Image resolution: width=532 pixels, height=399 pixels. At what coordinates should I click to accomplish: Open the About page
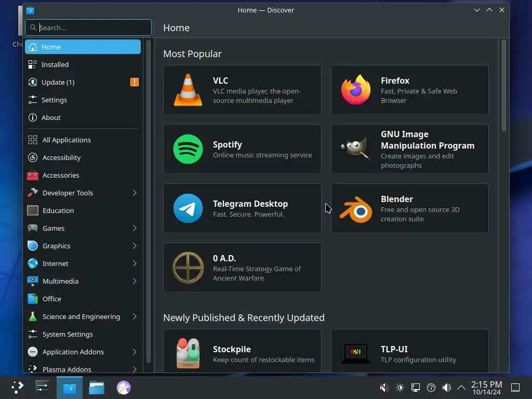tap(83, 117)
